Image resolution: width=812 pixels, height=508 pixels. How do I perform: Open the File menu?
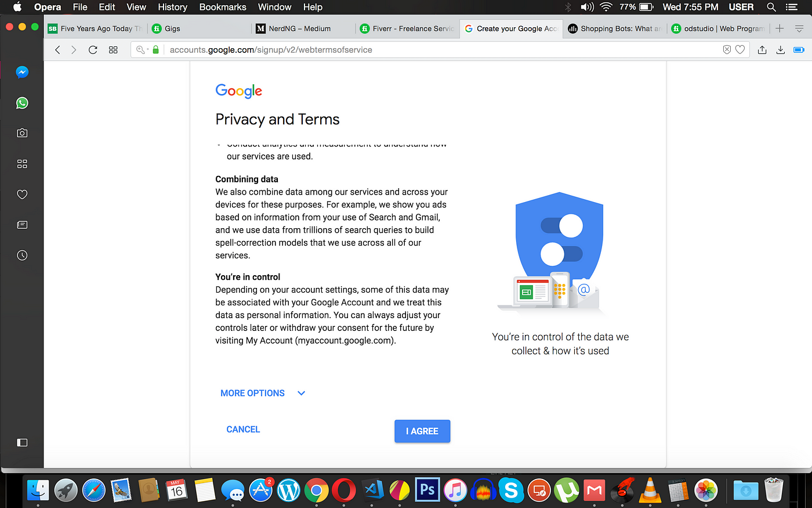[80, 7]
